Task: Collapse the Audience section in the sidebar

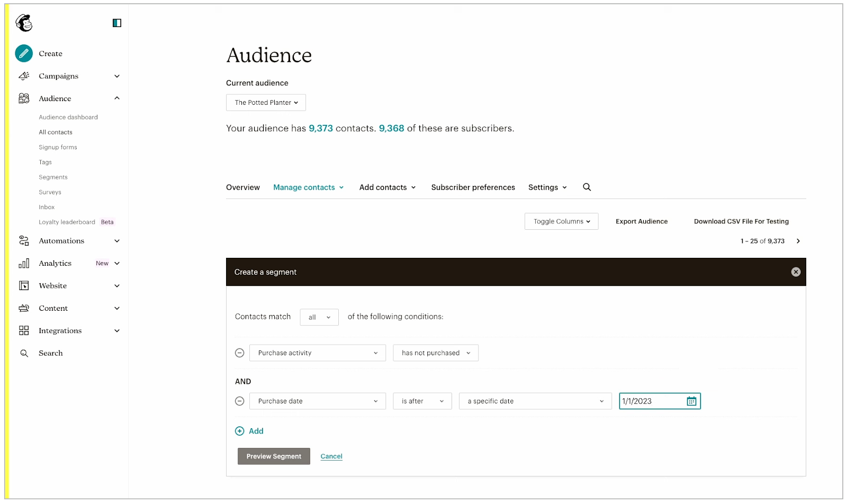Action: [116, 98]
